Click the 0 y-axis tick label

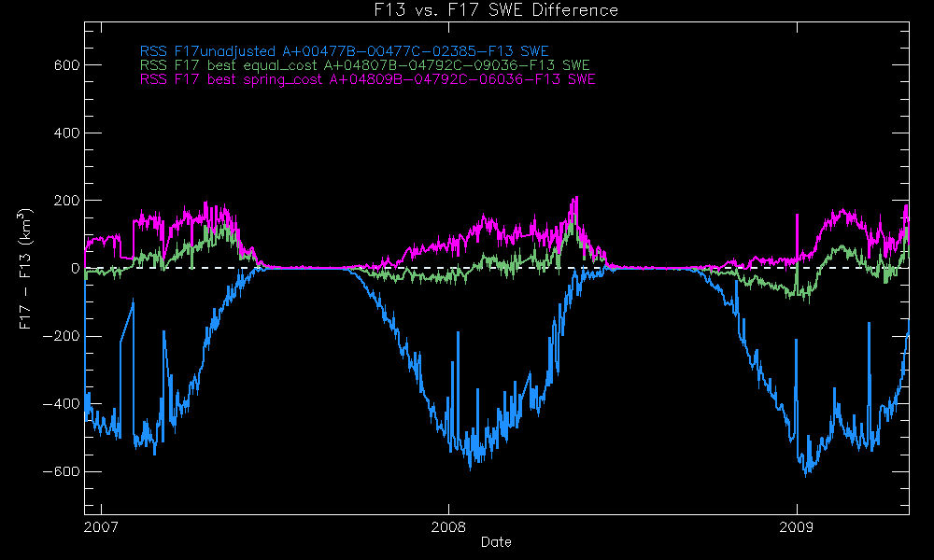point(72,269)
